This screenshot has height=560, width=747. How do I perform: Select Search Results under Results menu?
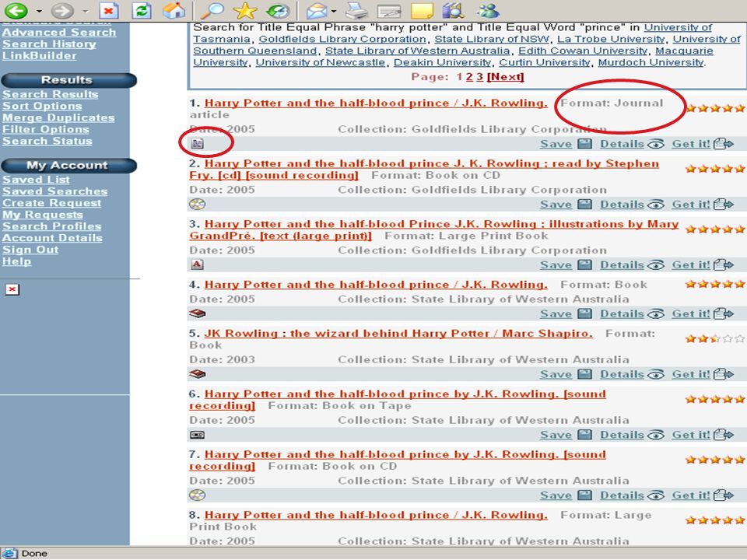pos(50,94)
